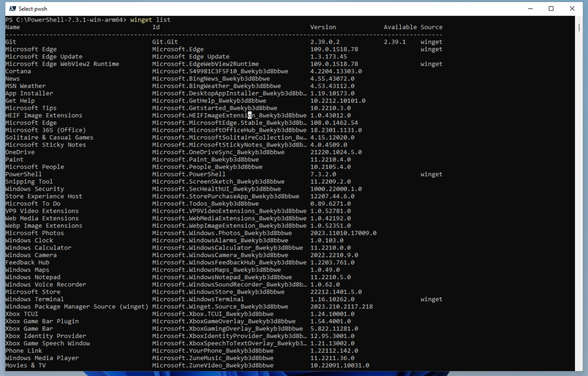Image resolution: width=588 pixels, height=376 pixels.
Task: Click the 'Cortana' row name
Action: [18, 71]
